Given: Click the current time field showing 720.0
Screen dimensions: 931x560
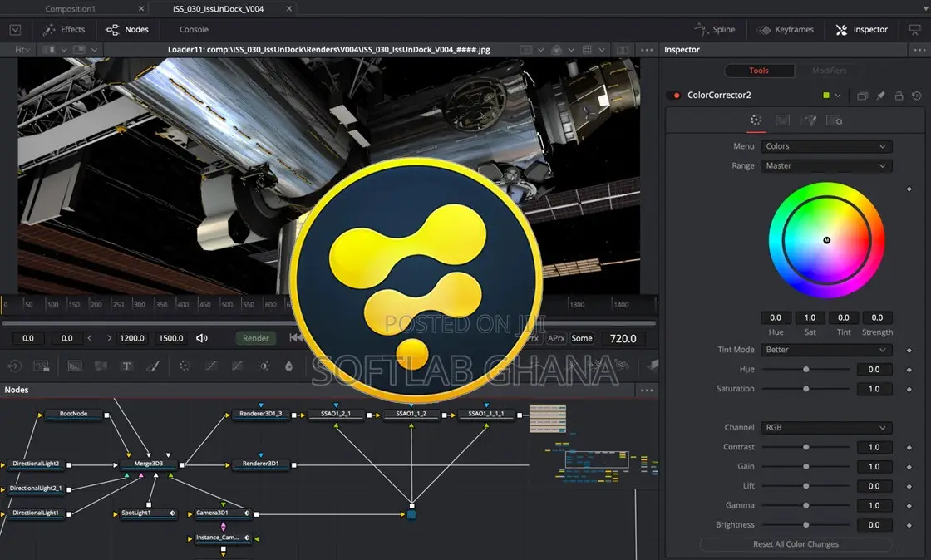Looking at the screenshot, I should coord(623,339).
